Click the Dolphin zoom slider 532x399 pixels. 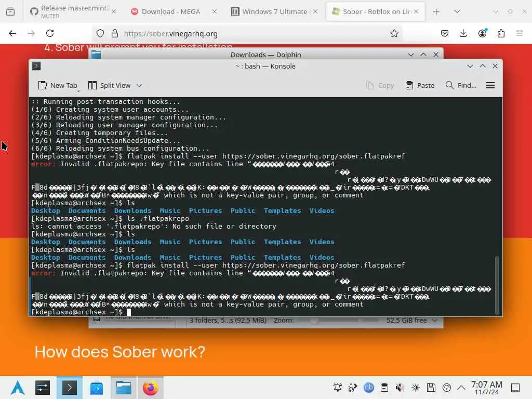[x=338, y=320]
